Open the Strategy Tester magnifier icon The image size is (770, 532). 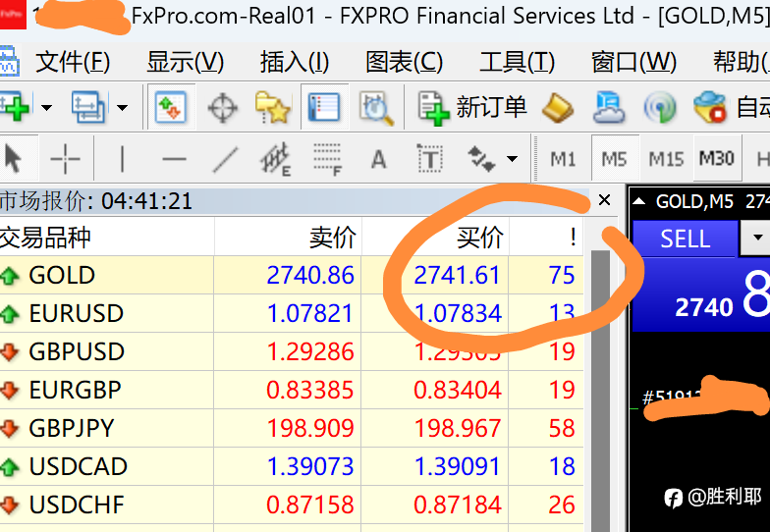[x=375, y=107]
